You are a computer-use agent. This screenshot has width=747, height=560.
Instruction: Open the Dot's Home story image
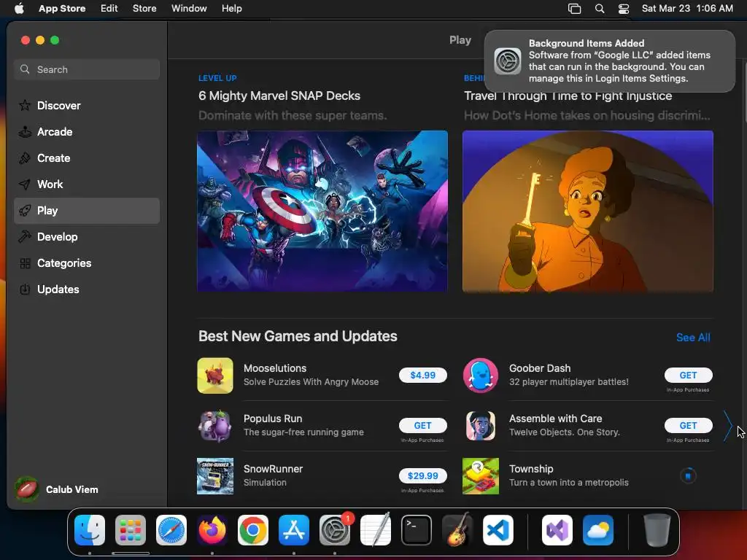tap(588, 211)
